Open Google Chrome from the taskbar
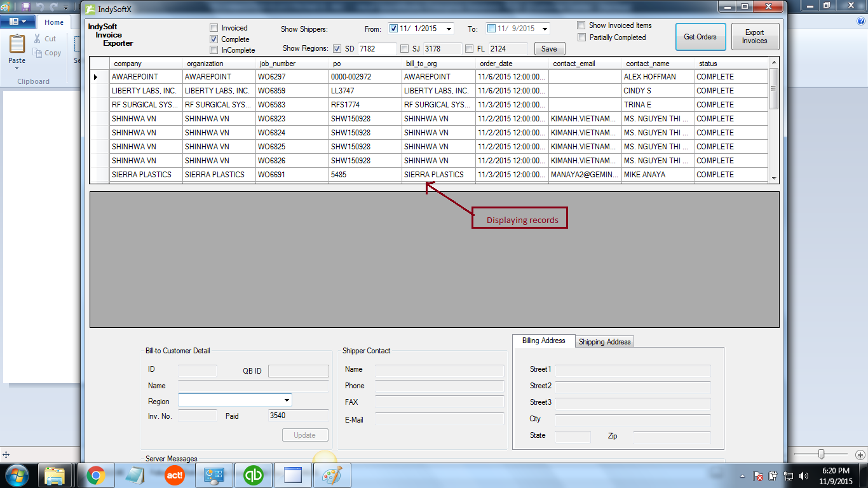This screenshot has width=868, height=488. point(96,475)
